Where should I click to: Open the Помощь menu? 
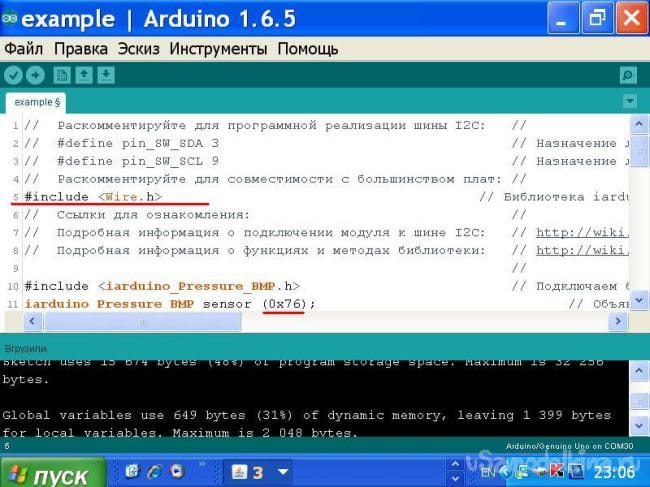coord(308,48)
